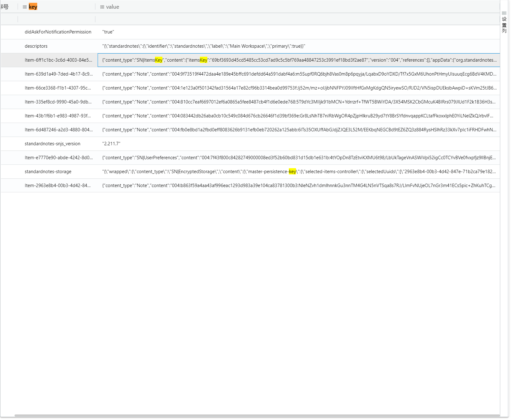The height and width of the screenshot is (420, 512).
Task: Select the Note value starting 004:fb0e8bd1
Action: tap(298, 130)
